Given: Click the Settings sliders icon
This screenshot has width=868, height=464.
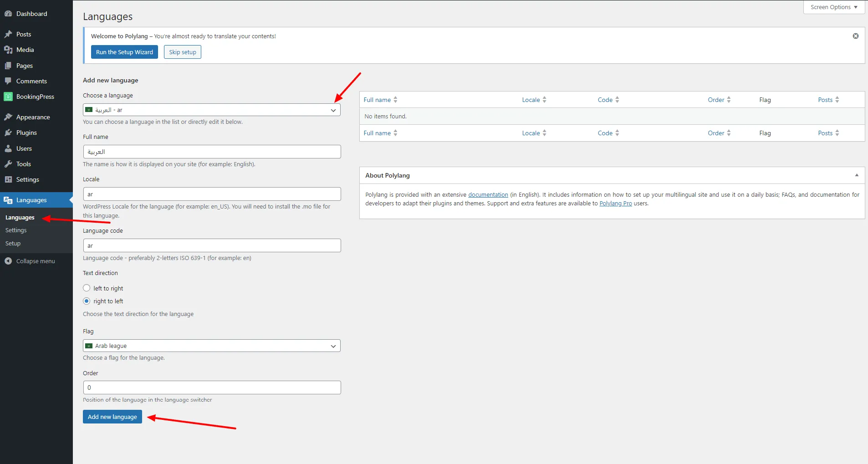Looking at the screenshot, I should (8, 179).
